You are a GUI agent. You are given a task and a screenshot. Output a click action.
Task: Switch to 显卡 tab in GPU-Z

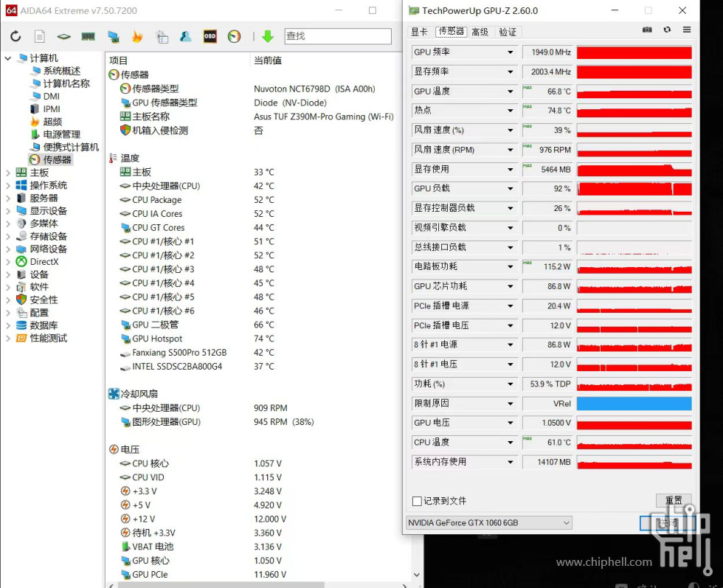point(419,32)
